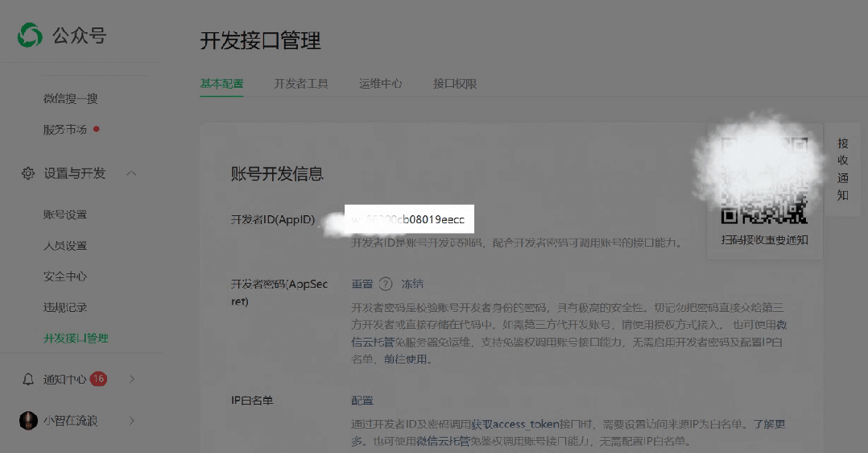Open 微信云托管 link in the IP白名单 description
The width and height of the screenshot is (868, 453).
(443, 442)
